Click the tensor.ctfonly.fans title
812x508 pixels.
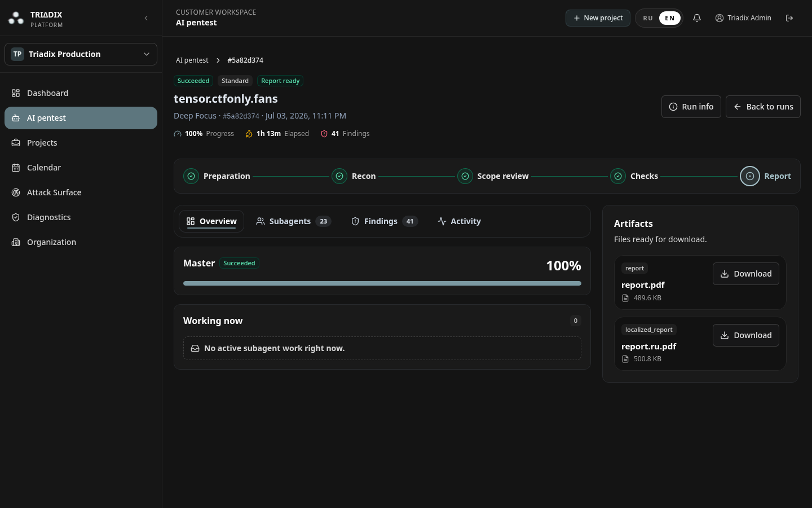(226, 99)
